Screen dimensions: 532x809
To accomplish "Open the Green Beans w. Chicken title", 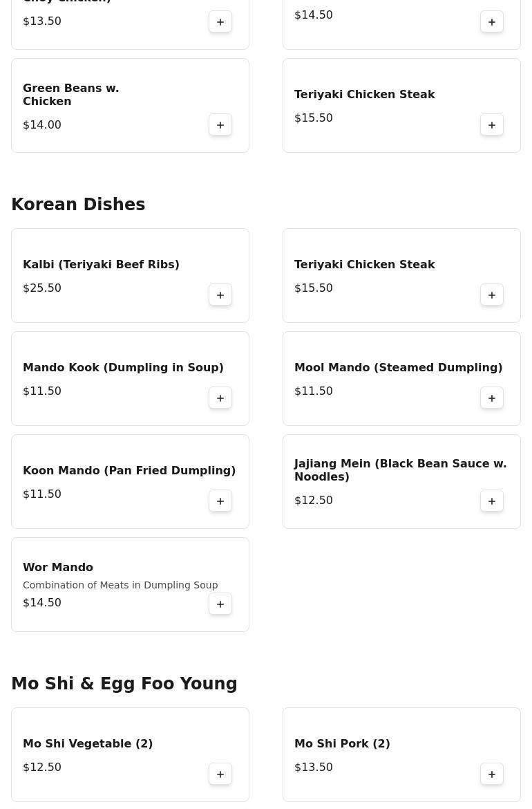I will point(70,95).
